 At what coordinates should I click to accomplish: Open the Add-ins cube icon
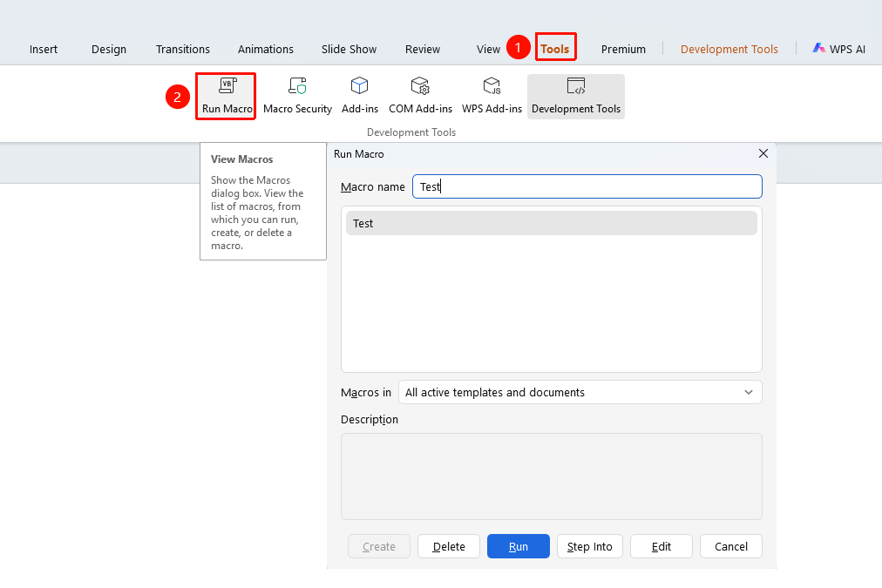[x=359, y=86]
